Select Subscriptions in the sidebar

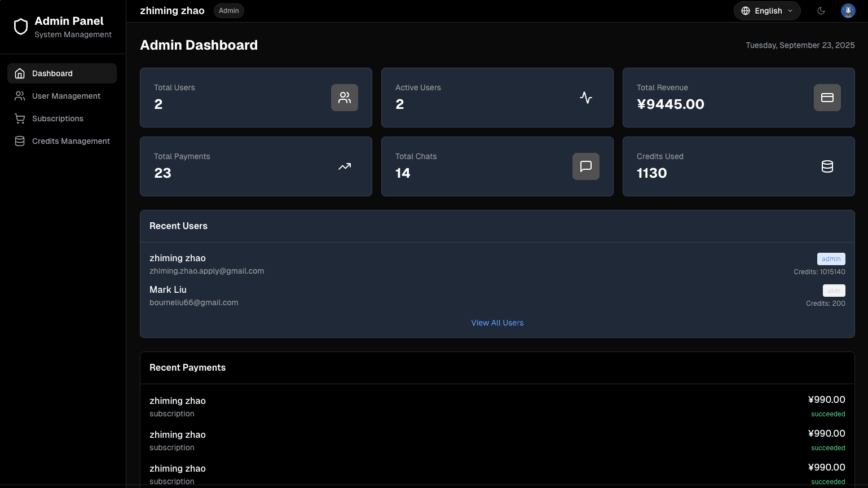(58, 118)
